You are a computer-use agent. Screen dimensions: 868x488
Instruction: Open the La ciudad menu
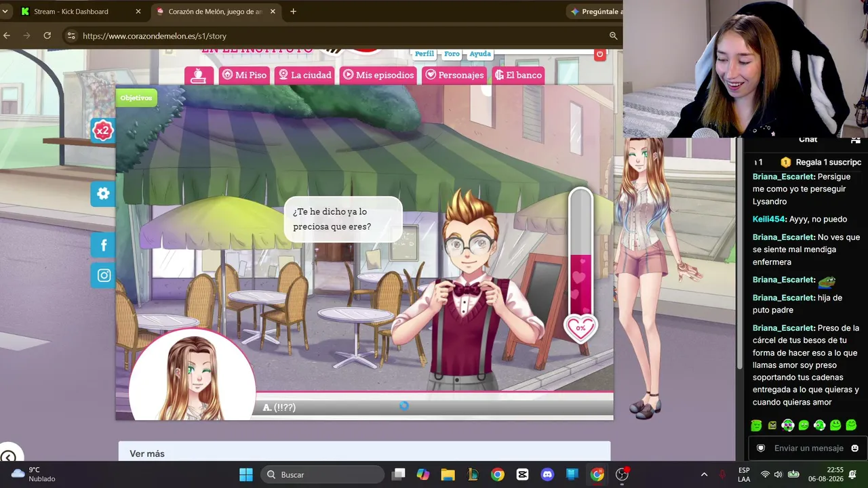[x=304, y=75]
